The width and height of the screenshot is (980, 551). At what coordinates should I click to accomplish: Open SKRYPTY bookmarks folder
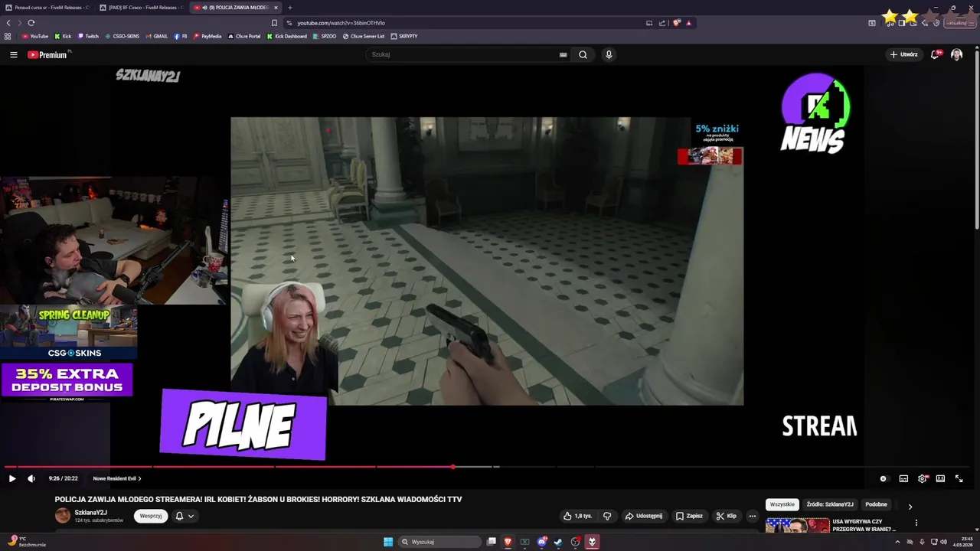404,36
